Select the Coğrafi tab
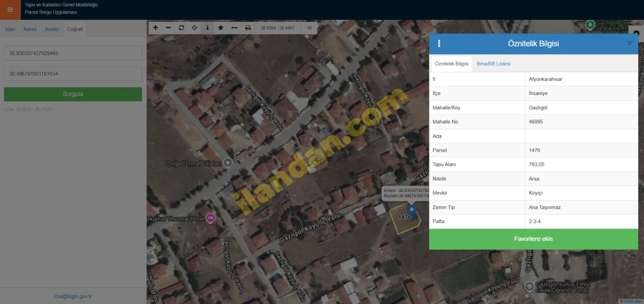 (x=75, y=29)
